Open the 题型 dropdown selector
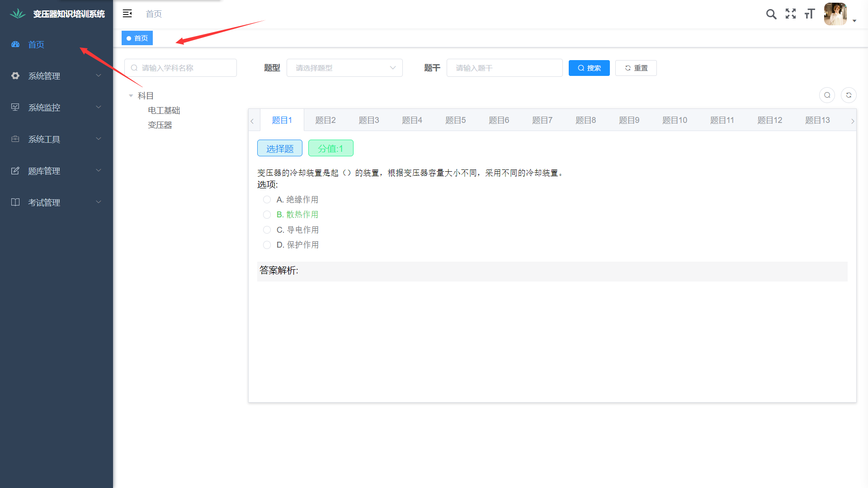Image resolution: width=868 pixels, height=488 pixels. [x=344, y=68]
